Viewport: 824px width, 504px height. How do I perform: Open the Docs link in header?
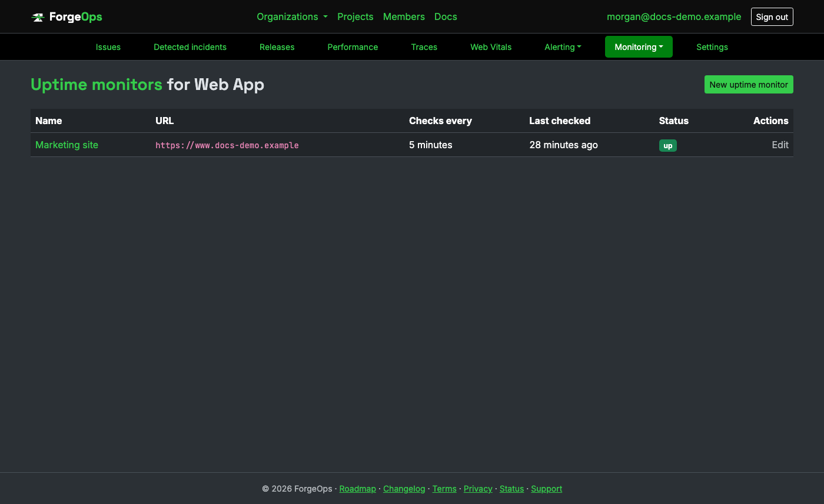pos(446,16)
